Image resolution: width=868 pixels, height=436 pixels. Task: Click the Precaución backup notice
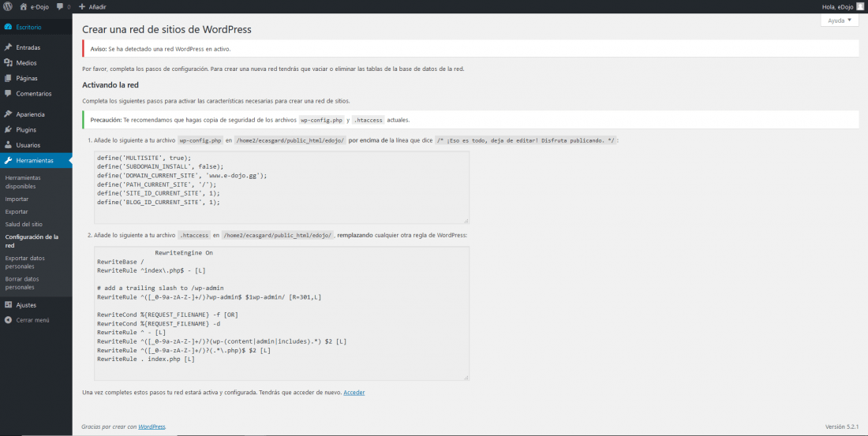pyautogui.click(x=470, y=120)
